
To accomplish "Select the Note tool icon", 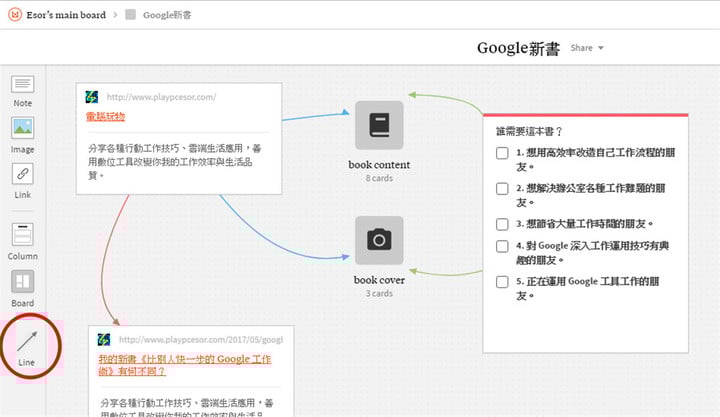I will pyautogui.click(x=22, y=85).
